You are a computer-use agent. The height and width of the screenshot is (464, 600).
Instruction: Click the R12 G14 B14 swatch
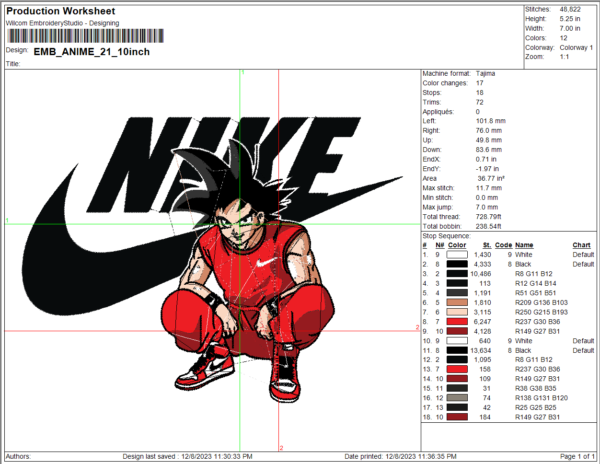[x=457, y=283]
